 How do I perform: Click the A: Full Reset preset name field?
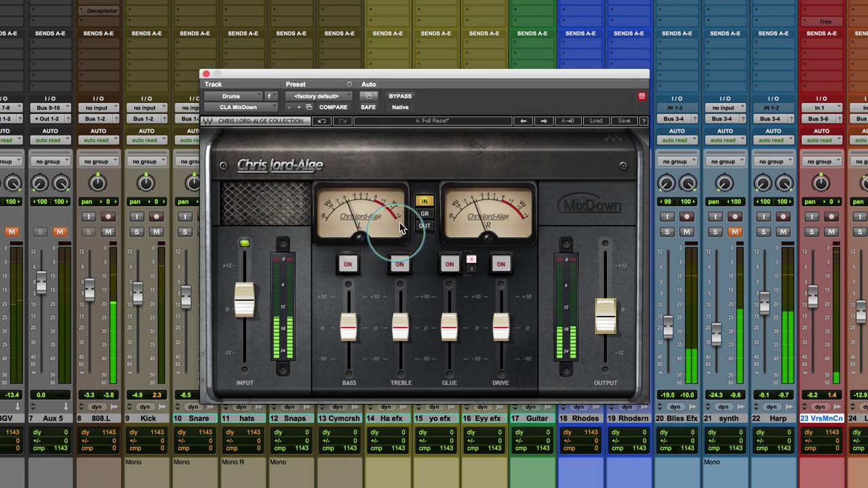pyautogui.click(x=432, y=121)
